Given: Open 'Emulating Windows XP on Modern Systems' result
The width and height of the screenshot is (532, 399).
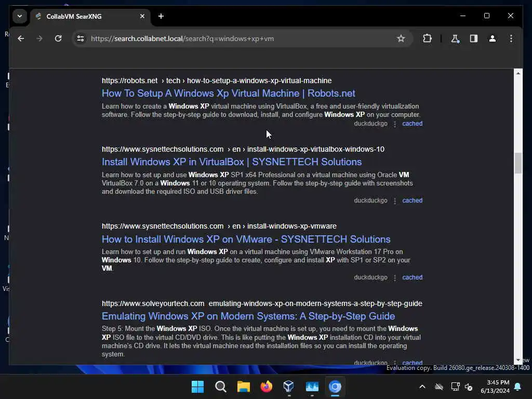Looking at the screenshot, I should click(x=248, y=316).
